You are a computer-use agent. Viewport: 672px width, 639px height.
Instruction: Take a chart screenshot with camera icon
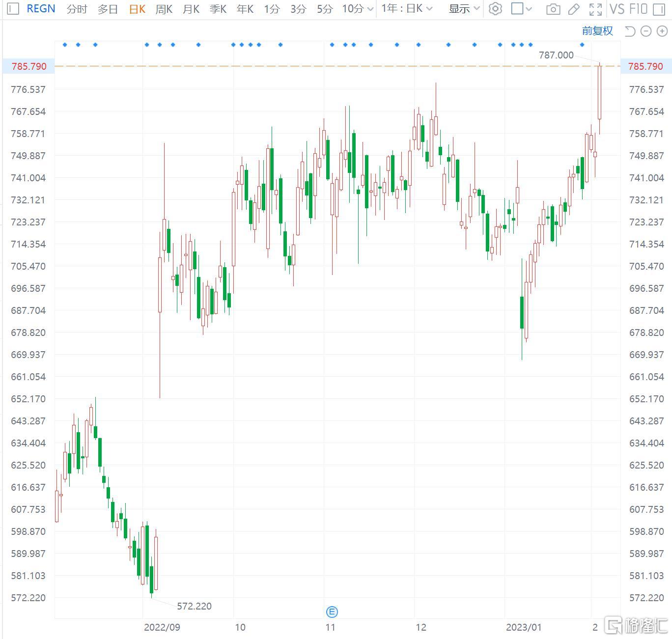553,9
